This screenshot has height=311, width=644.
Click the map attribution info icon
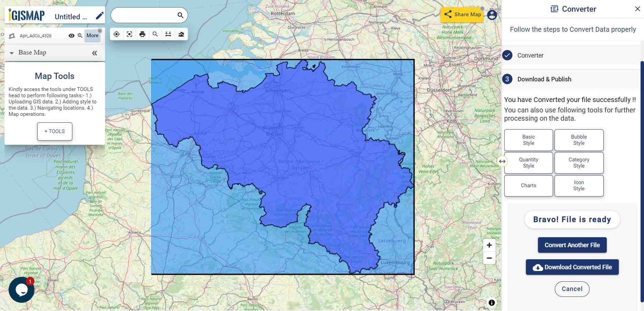(x=492, y=303)
